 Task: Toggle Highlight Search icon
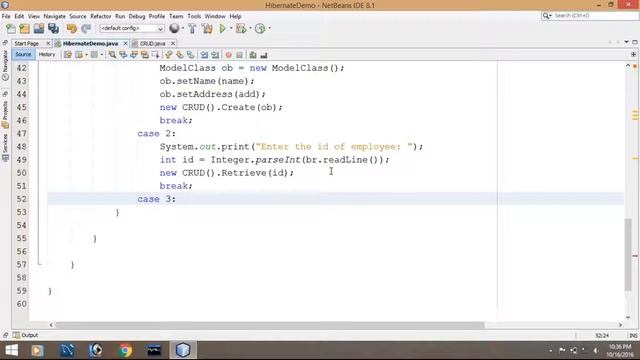pyautogui.click(x=144, y=55)
